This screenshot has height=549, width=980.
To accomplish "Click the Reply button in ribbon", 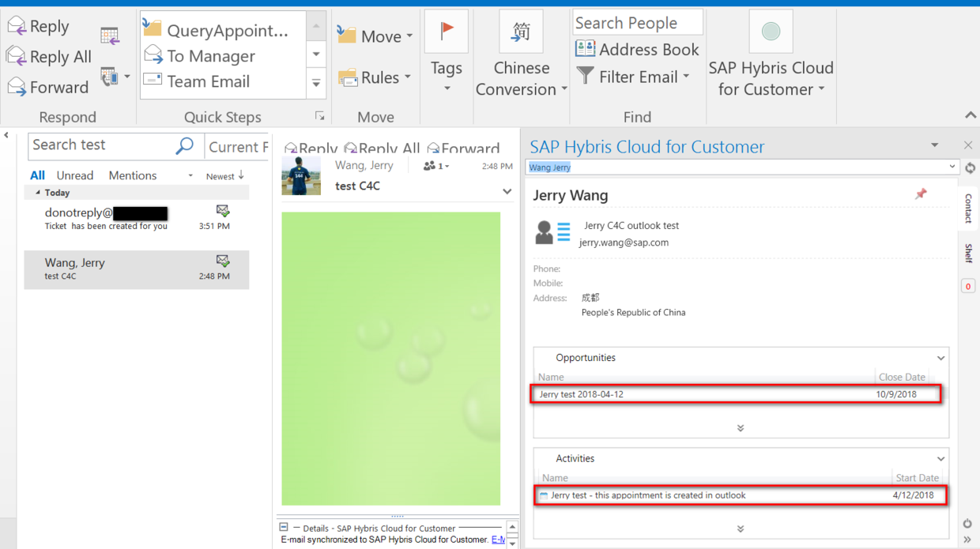I will pyautogui.click(x=39, y=26).
